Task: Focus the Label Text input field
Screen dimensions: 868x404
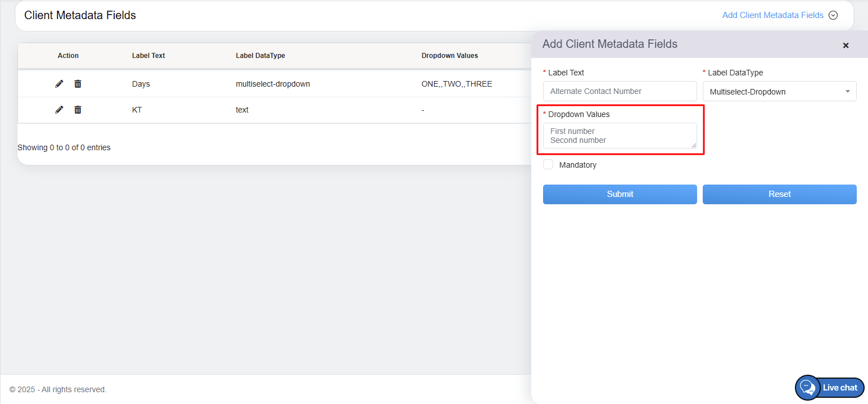Action: [620, 91]
